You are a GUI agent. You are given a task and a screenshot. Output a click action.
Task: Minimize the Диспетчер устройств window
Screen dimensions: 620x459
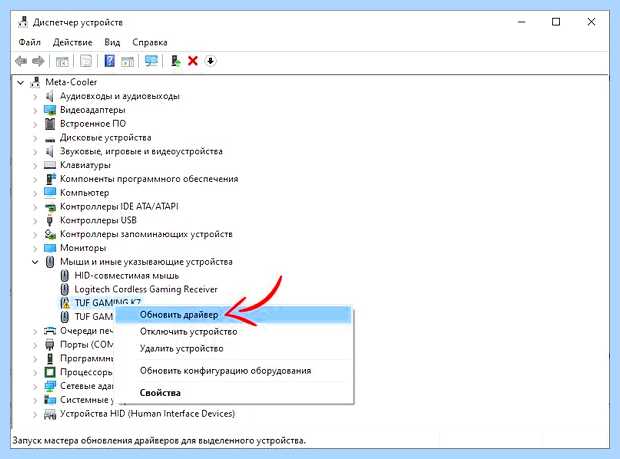click(x=522, y=22)
